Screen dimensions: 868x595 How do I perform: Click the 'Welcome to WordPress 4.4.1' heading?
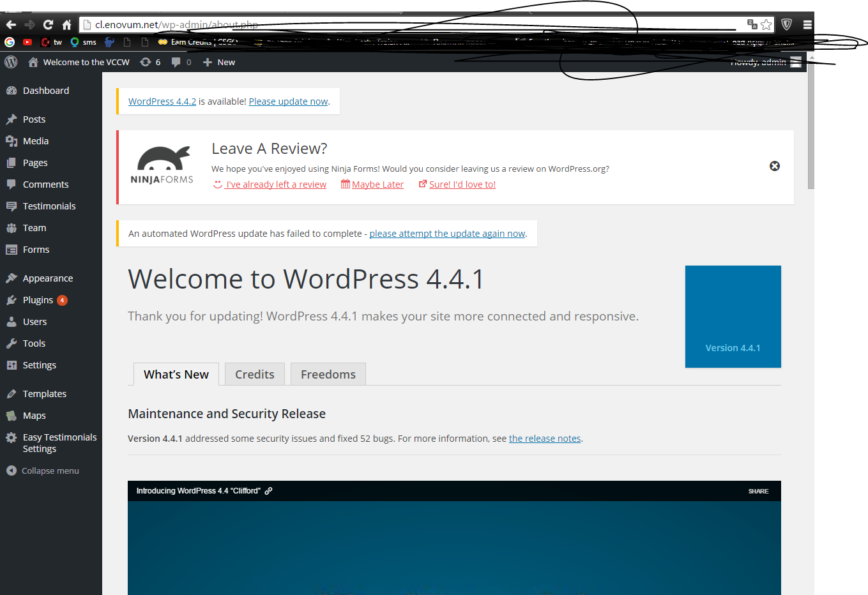click(306, 279)
